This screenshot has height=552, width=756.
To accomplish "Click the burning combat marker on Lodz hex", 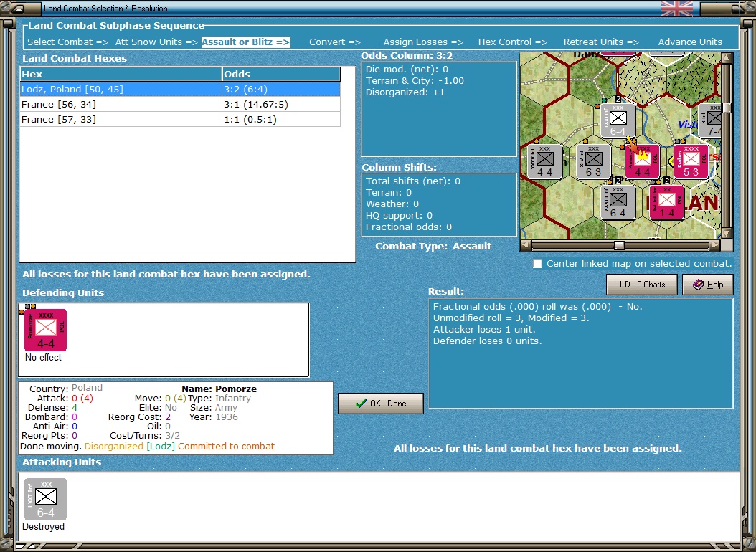I will coord(642,155).
